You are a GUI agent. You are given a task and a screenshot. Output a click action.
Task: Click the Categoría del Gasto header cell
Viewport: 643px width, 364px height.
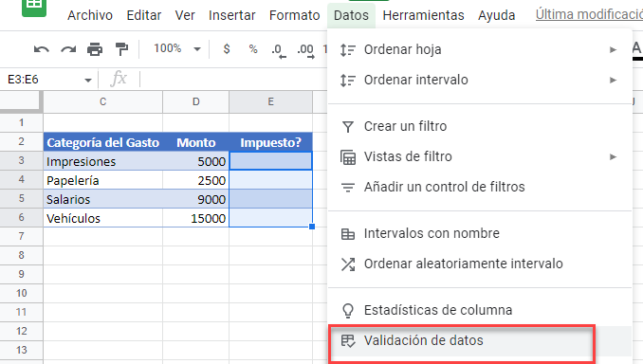tap(103, 142)
